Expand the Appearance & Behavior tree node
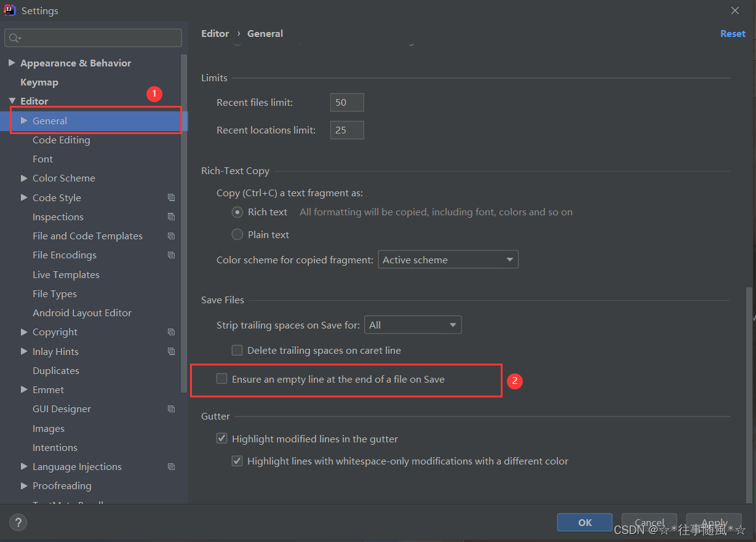This screenshot has width=756, height=542. 12,63
